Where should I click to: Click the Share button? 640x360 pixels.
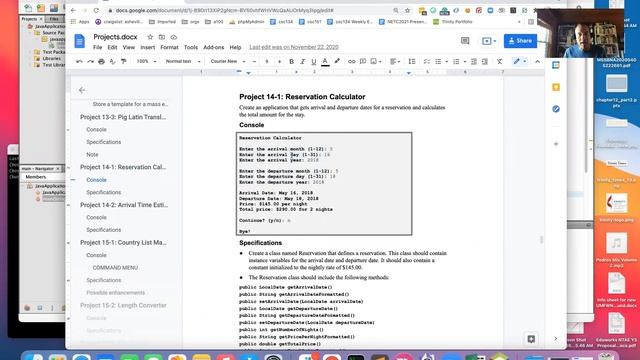click(x=520, y=41)
